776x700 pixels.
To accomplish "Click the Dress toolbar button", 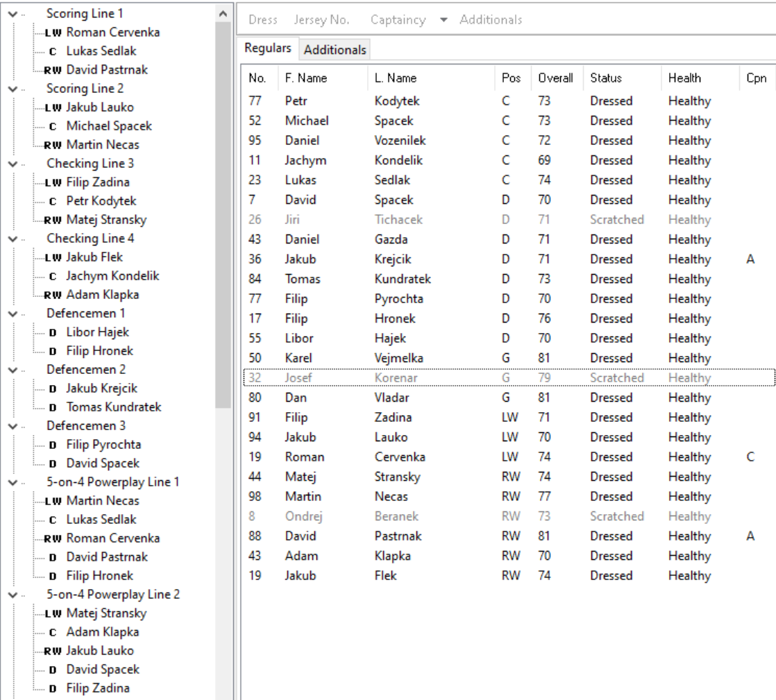I will coord(263,20).
